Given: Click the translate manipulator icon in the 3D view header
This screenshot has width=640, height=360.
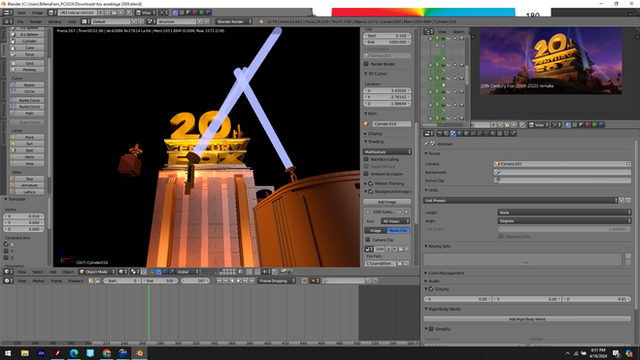Looking at the screenshot, I should pos(158,272).
